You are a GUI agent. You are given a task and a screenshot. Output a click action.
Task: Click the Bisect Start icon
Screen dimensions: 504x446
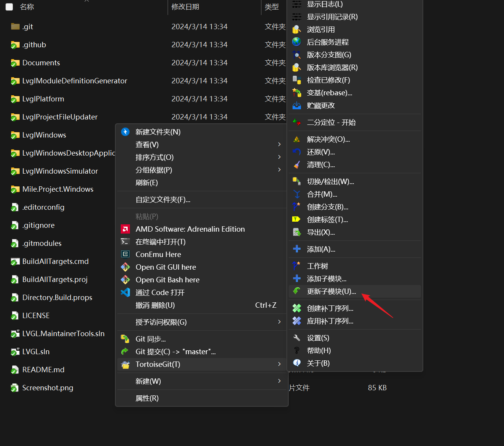point(297,123)
